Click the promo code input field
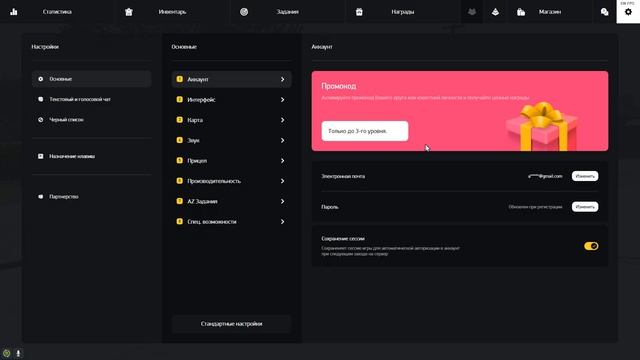 click(365, 131)
